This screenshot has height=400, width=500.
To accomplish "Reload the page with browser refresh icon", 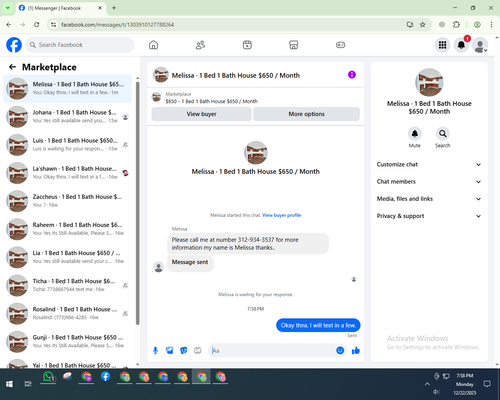I will [37, 24].
